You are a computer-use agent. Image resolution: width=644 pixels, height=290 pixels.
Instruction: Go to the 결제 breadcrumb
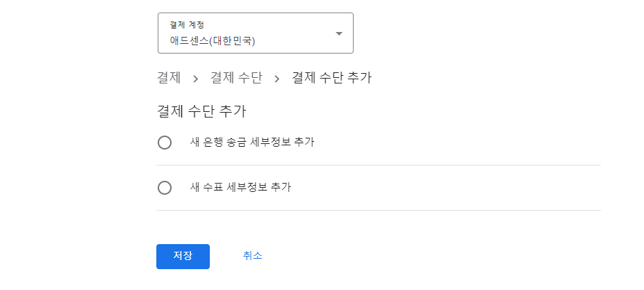169,78
